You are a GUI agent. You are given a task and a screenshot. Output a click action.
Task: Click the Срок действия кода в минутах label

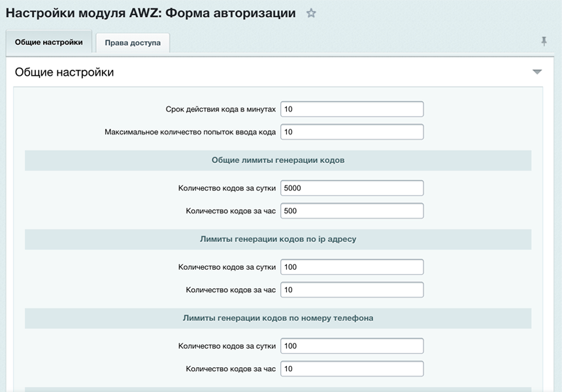220,109
